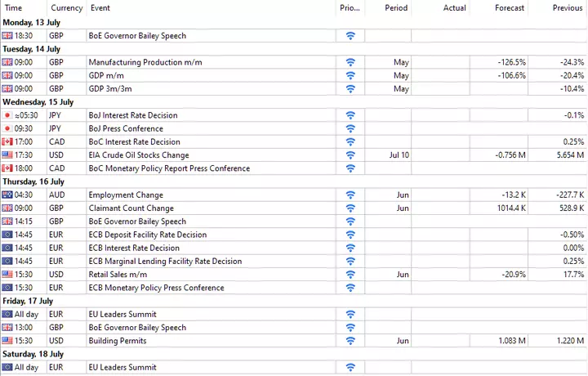Click the 5.654 M previous value
588x376 pixels.
[x=570, y=155]
